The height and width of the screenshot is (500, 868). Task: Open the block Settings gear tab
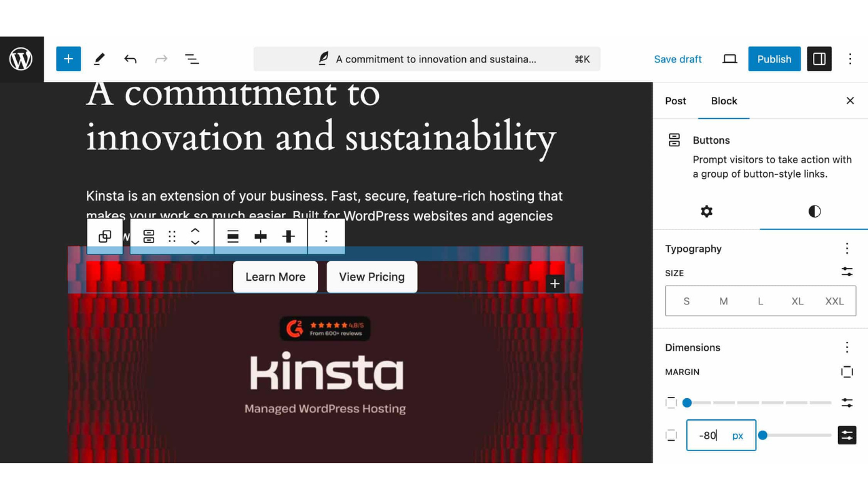[x=706, y=211]
